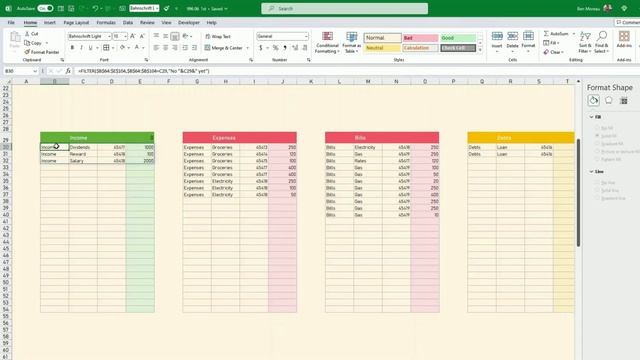Screen dimensions: 640x360
Task: Open Format as Table gallery
Action: (x=351, y=42)
